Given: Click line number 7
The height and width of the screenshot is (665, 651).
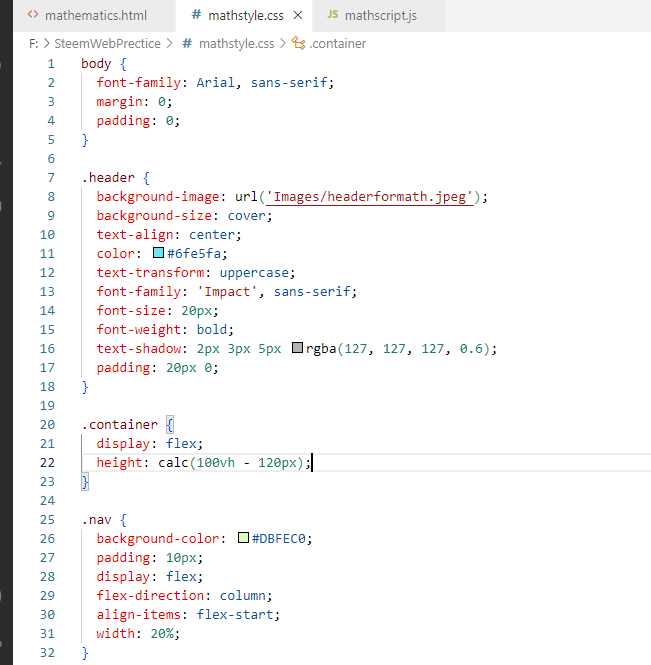Looking at the screenshot, I should [x=51, y=178].
